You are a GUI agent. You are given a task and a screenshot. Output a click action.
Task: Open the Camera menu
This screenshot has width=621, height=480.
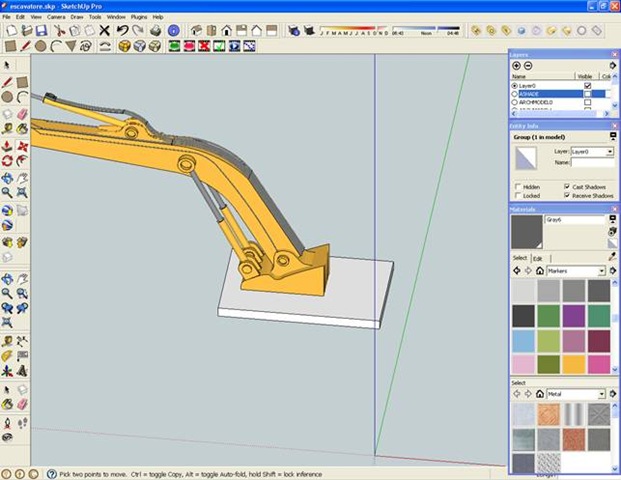[x=56, y=17]
